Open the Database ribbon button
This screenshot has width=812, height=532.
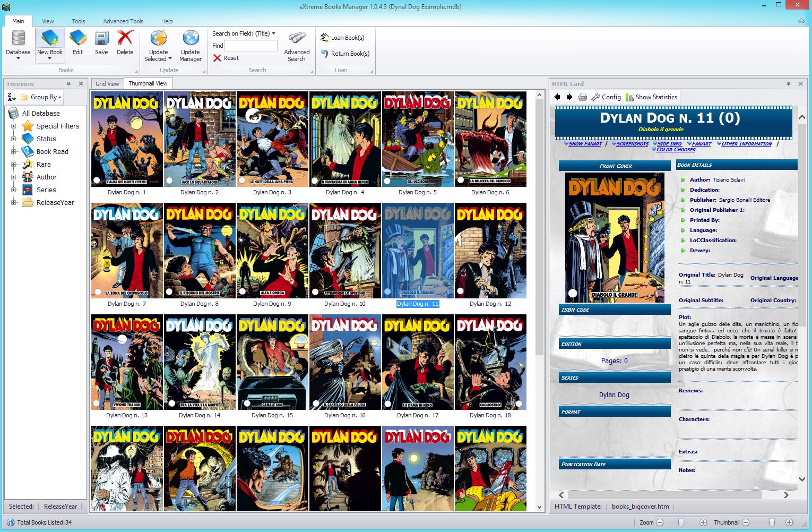18,44
